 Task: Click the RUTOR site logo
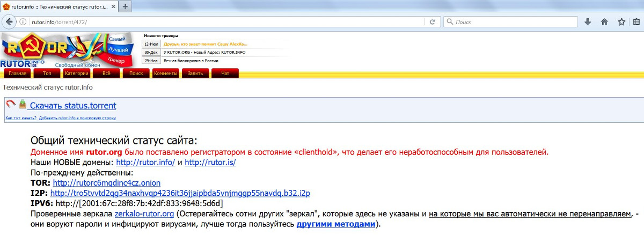[x=38, y=50]
